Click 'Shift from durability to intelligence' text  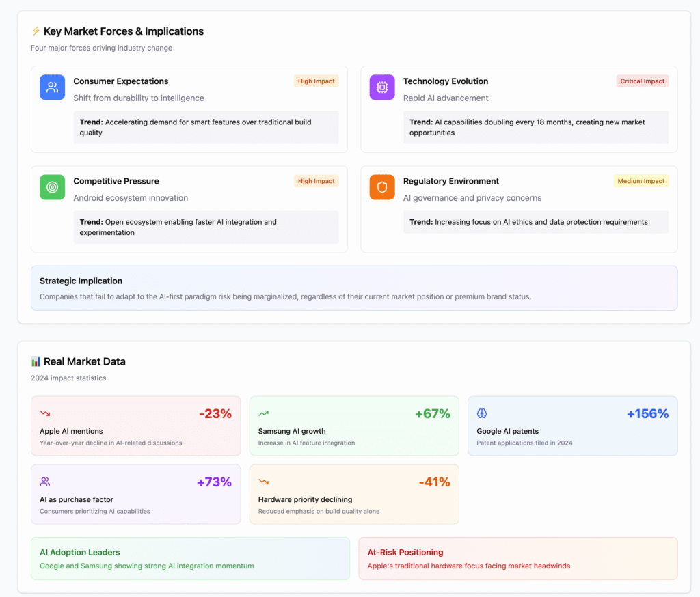coord(139,98)
